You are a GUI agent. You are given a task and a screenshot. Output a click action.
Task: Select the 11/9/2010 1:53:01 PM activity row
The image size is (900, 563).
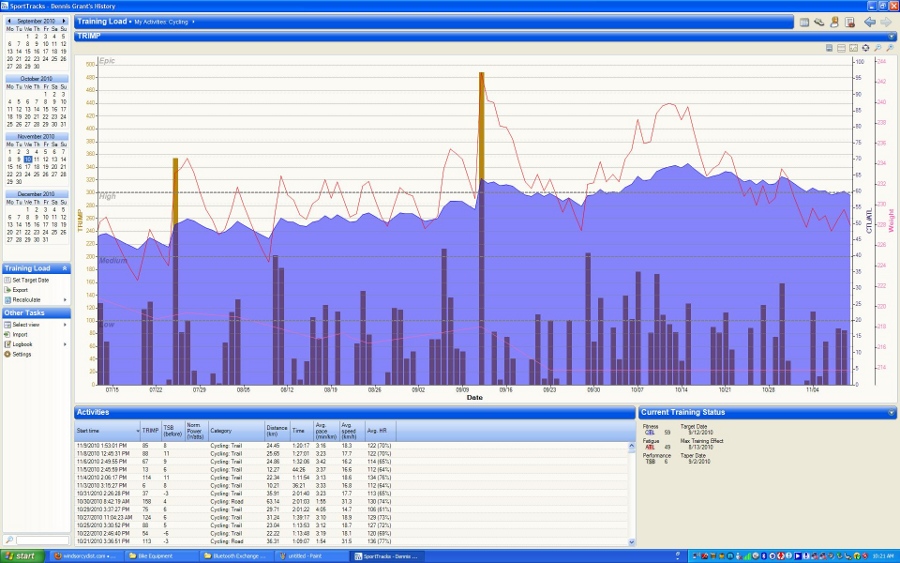pyautogui.click(x=351, y=445)
